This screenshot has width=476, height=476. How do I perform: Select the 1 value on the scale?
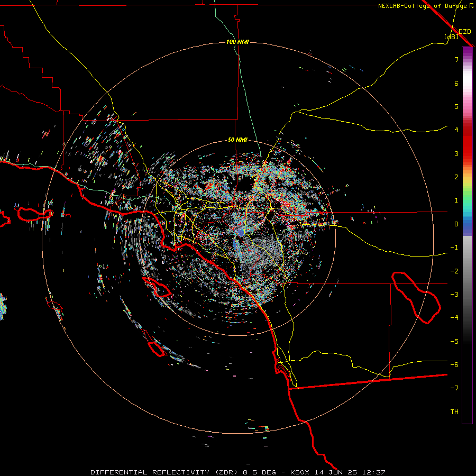tap(456, 200)
